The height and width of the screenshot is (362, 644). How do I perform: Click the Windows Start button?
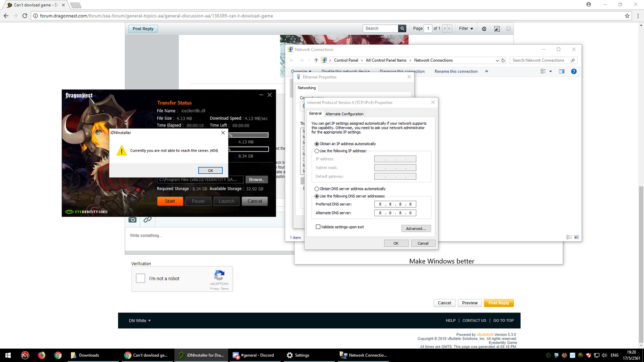[8, 355]
